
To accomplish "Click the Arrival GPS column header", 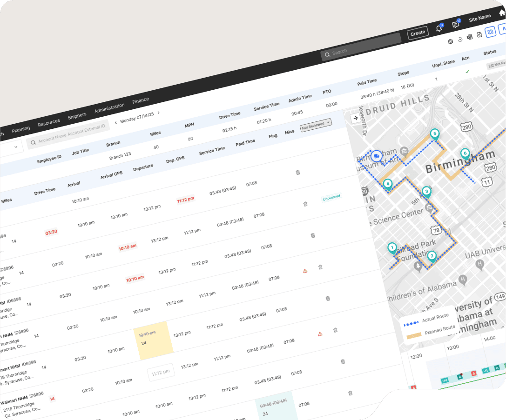I will coord(111,175).
